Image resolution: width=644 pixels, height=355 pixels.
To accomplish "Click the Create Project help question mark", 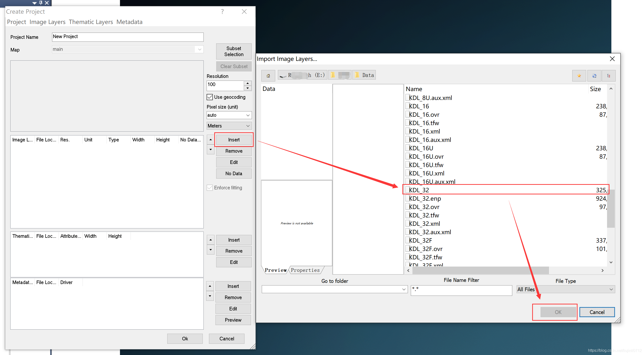I will click(x=222, y=12).
